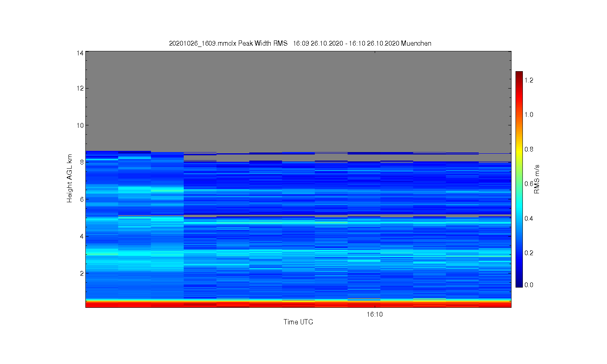Click the 10 km height axis label
Screen dimensions: 607x364
pos(80,125)
